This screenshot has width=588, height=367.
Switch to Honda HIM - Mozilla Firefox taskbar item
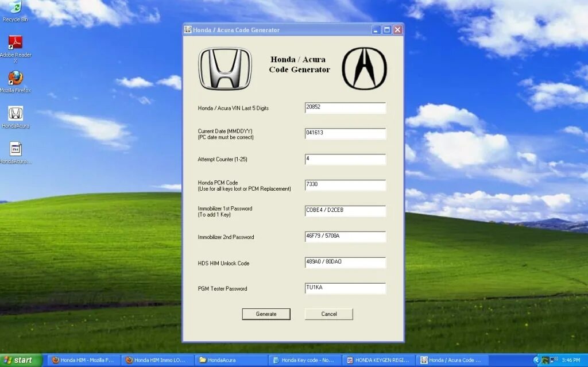[83, 360]
